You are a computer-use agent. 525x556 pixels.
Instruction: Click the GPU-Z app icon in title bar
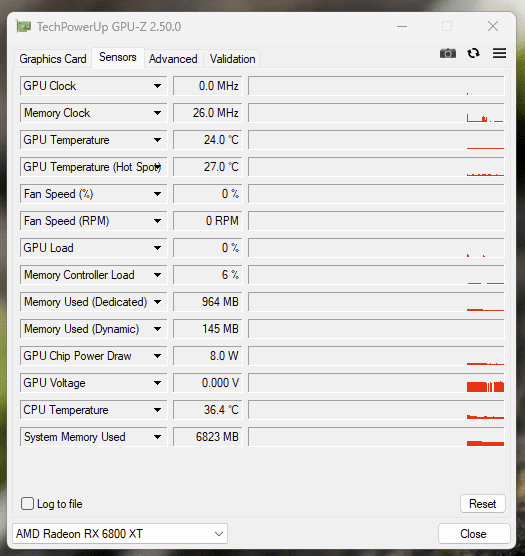pyautogui.click(x=24, y=27)
